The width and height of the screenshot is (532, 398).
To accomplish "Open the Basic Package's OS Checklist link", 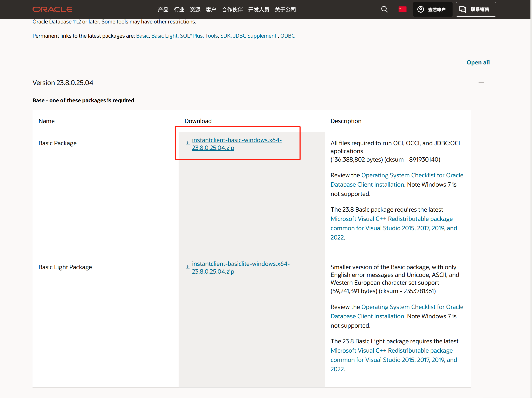I will click(412, 175).
